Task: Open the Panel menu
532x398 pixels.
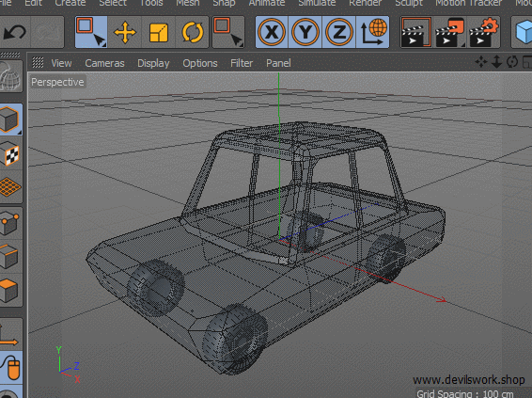Action: (x=278, y=63)
